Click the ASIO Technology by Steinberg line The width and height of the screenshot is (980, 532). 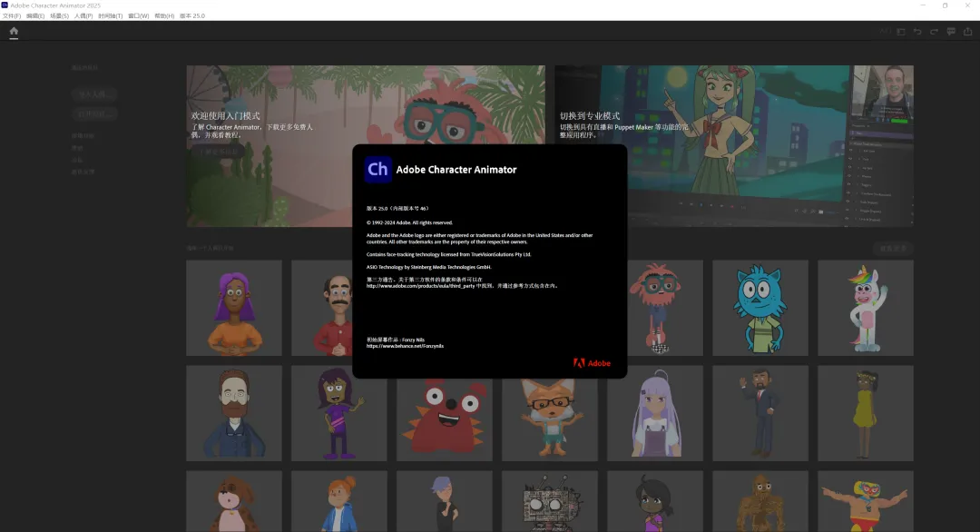[428, 267]
